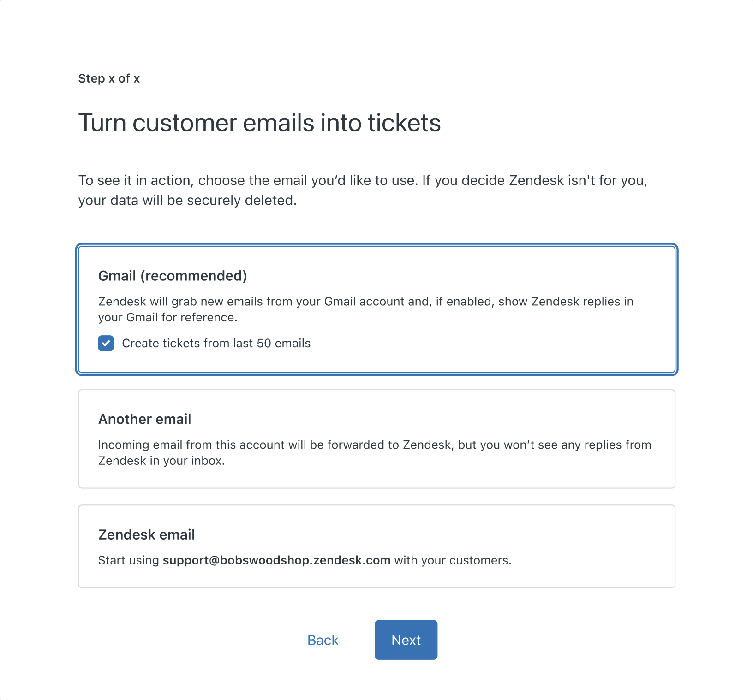Click the intro paragraph about choosing email
The image size is (753, 700).
(363, 190)
